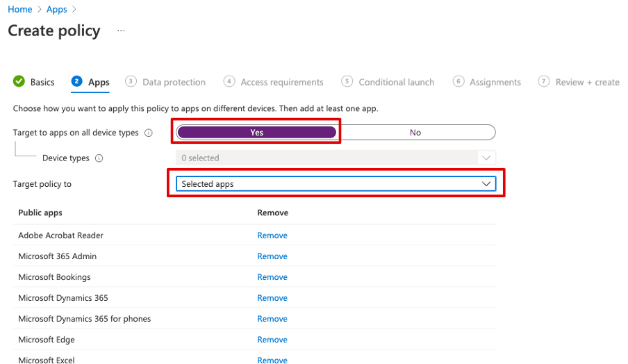Remove Adobe Acrobat Reader from the list
The image size is (628, 364).
point(272,235)
